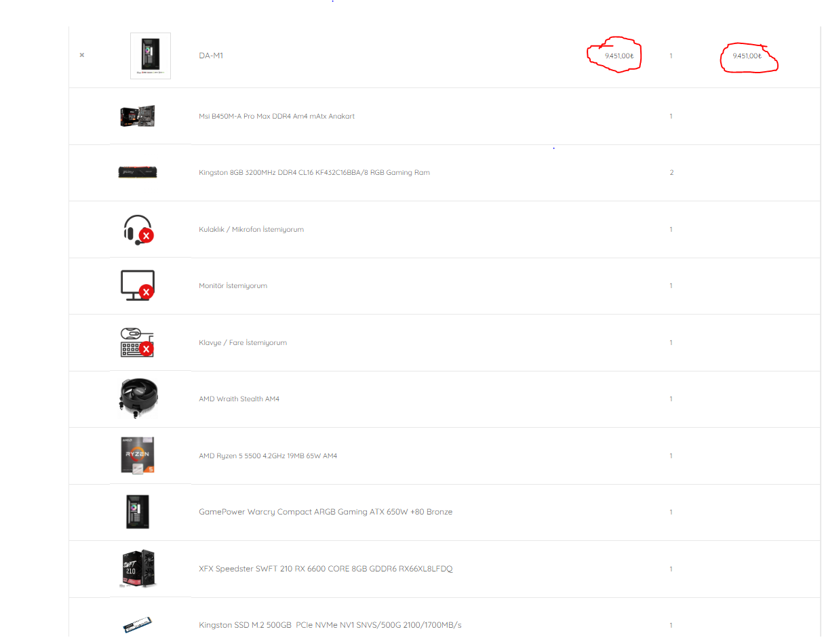Click the Kingston RGB RAM stick image
This screenshot has width=822, height=644.
tap(138, 173)
